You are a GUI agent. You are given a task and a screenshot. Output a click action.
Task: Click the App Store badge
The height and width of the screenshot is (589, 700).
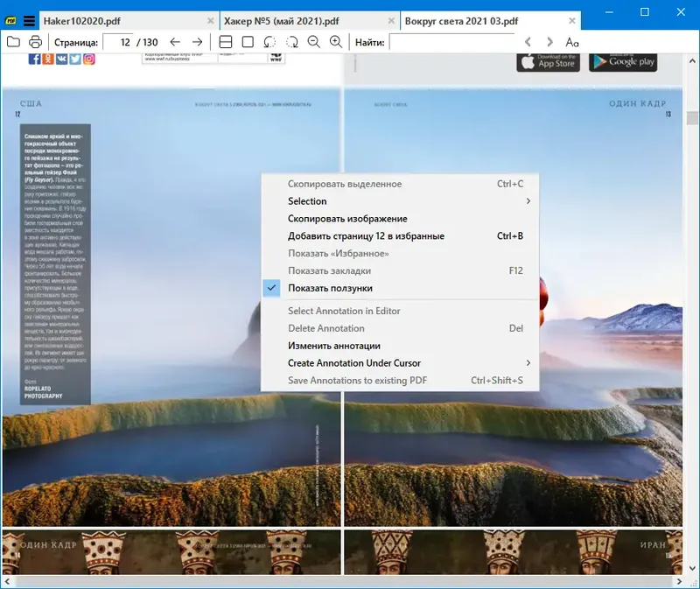tap(549, 61)
